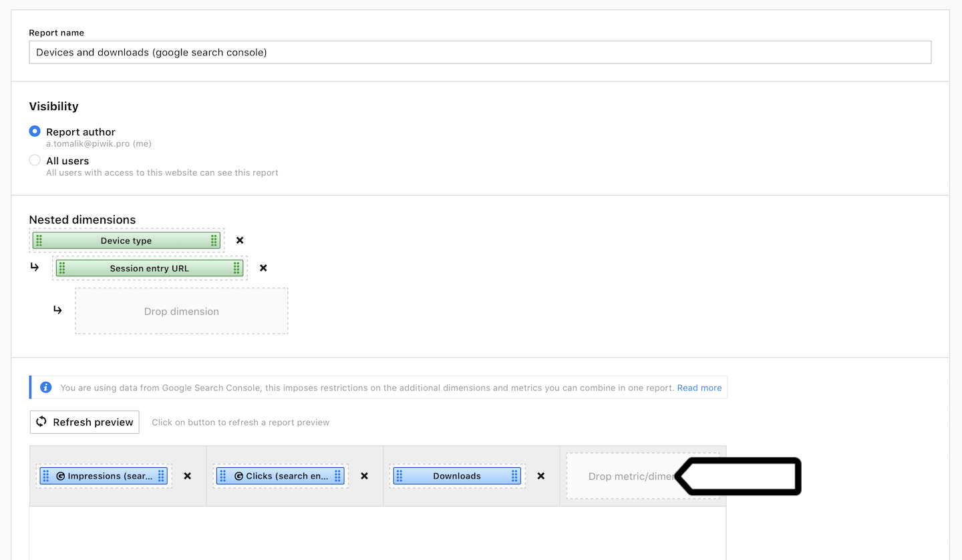Viewport: 962px width, 560px height.
Task: Select the All users visibility option
Action: point(35,160)
